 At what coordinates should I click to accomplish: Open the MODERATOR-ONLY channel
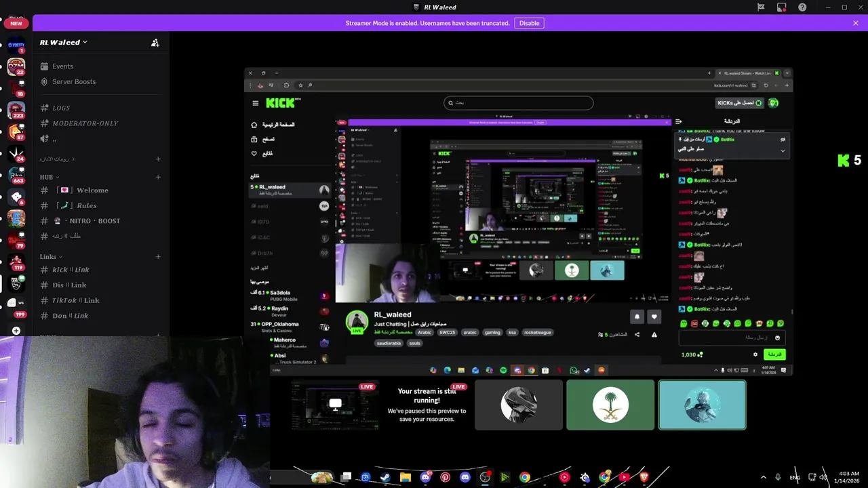[100, 123]
